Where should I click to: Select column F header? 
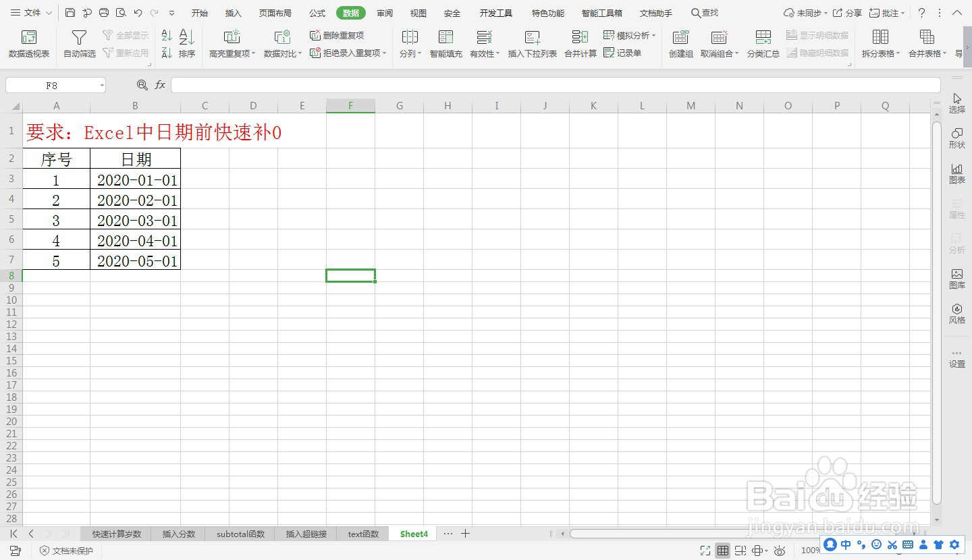(x=350, y=105)
